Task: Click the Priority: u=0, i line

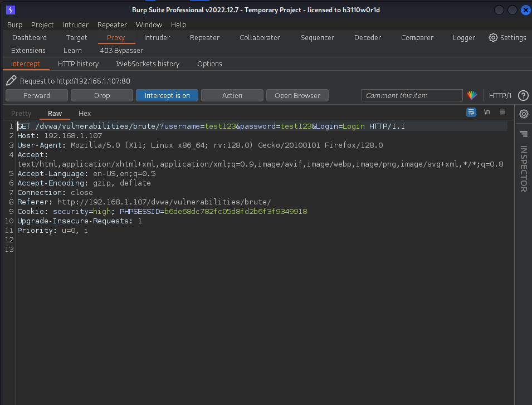Action: (x=52, y=231)
